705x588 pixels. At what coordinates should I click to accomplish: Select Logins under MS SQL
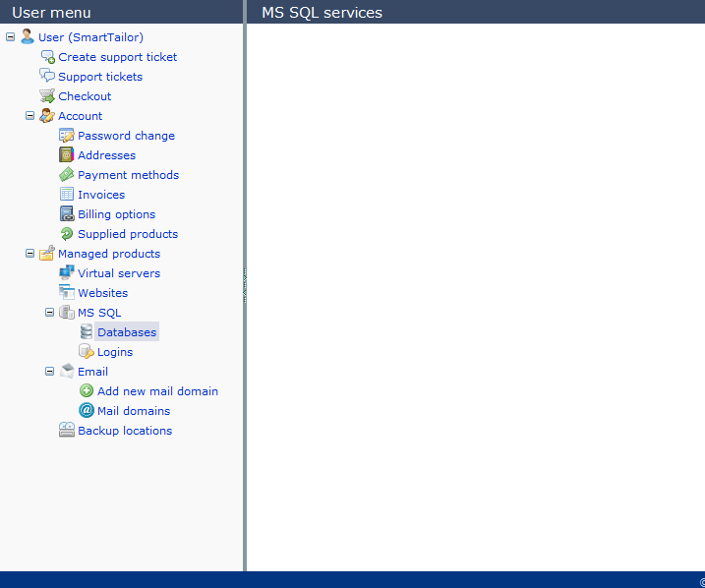click(114, 352)
